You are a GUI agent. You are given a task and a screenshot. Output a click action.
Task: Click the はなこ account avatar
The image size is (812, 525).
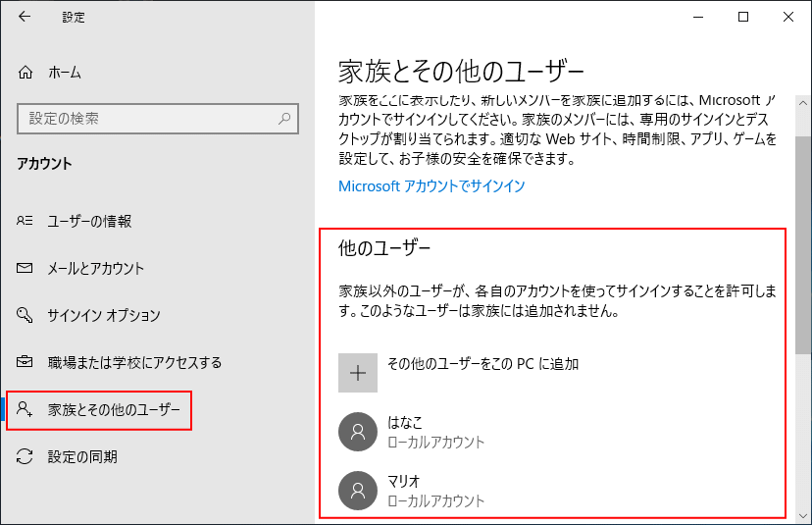[358, 432]
